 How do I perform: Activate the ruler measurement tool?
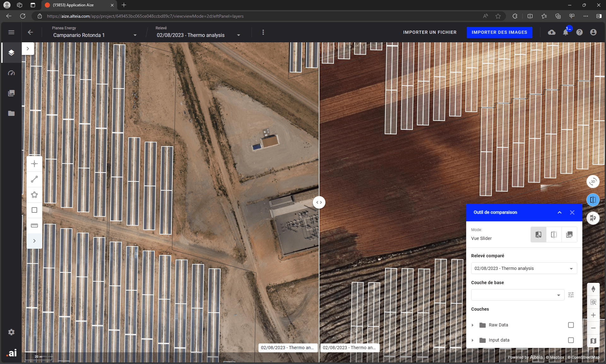click(34, 225)
